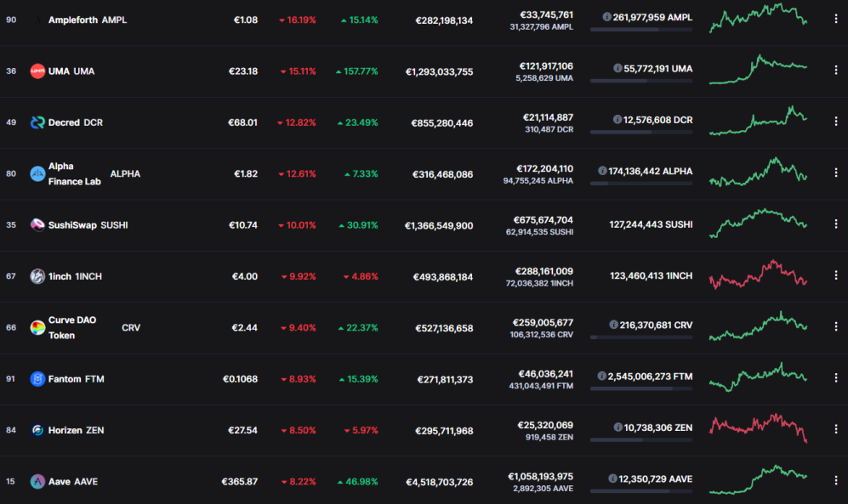848x504 pixels.
Task: Open the 1inch coin page link
Action: [75, 276]
